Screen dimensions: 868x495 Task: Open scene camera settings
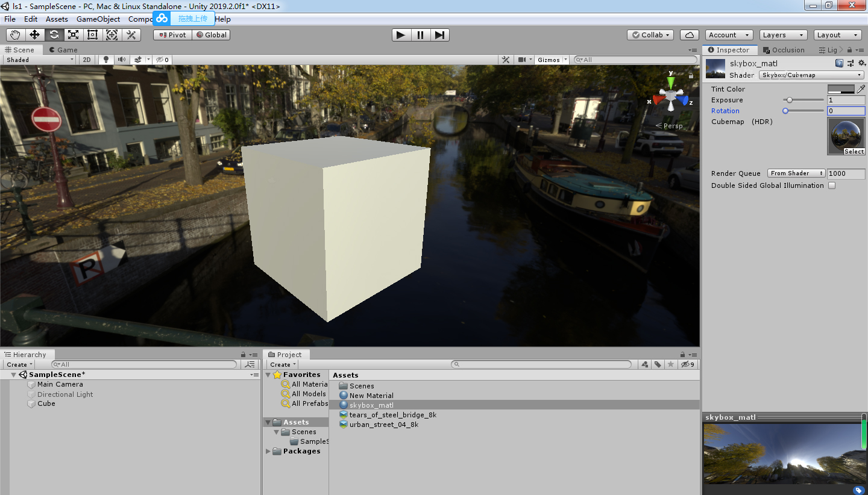tap(522, 60)
